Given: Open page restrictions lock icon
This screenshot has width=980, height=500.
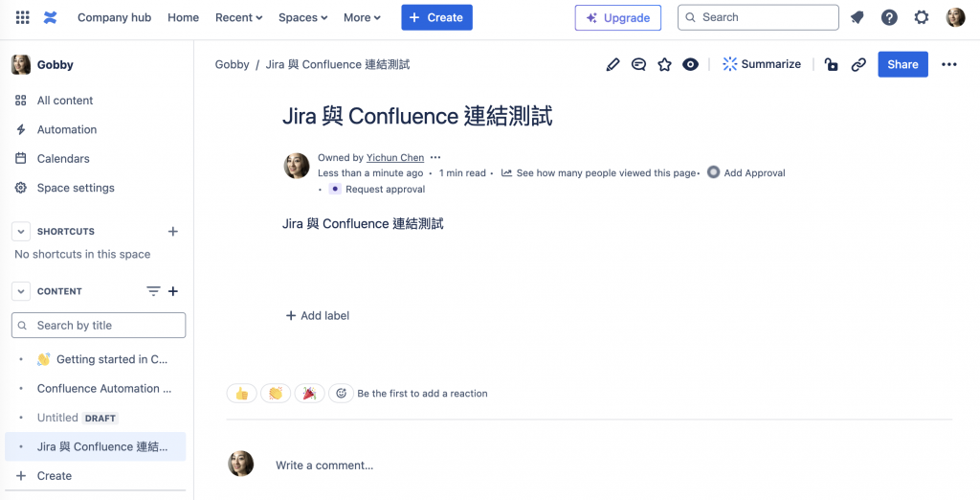Looking at the screenshot, I should pyautogui.click(x=831, y=64).
